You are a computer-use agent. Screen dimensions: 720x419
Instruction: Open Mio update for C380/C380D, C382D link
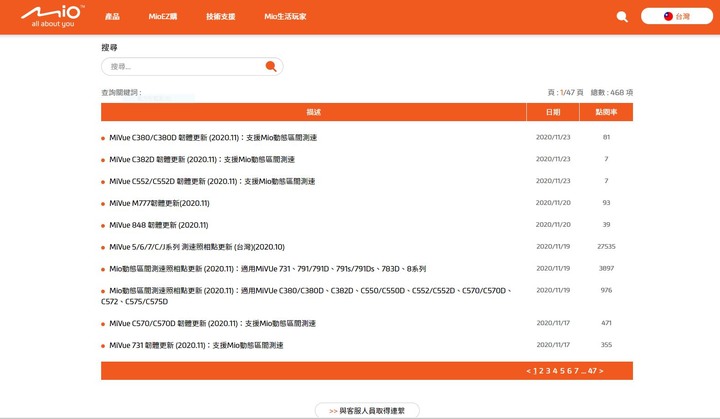pyautogui.click(x=306, y=296)
